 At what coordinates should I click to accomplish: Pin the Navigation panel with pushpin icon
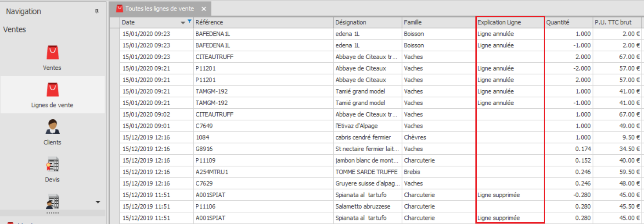[x=97, y=12]
